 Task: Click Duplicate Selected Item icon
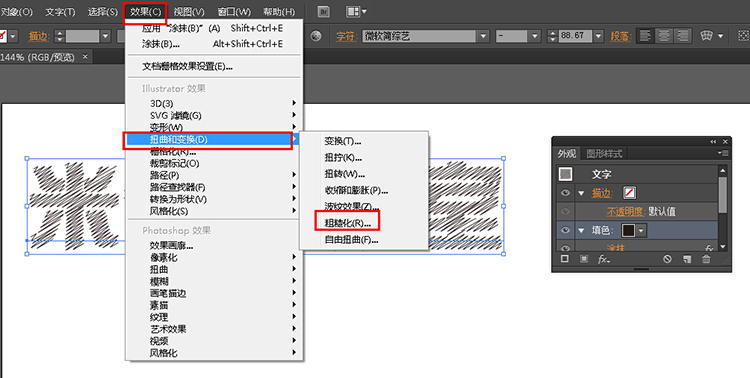tap(687, 259)
